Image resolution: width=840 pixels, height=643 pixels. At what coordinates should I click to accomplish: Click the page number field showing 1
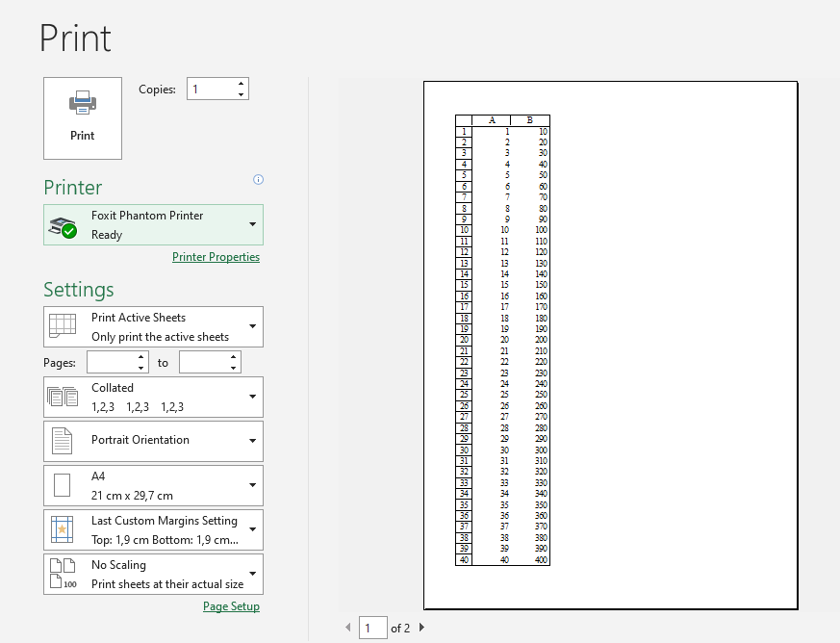click(372, 627)
